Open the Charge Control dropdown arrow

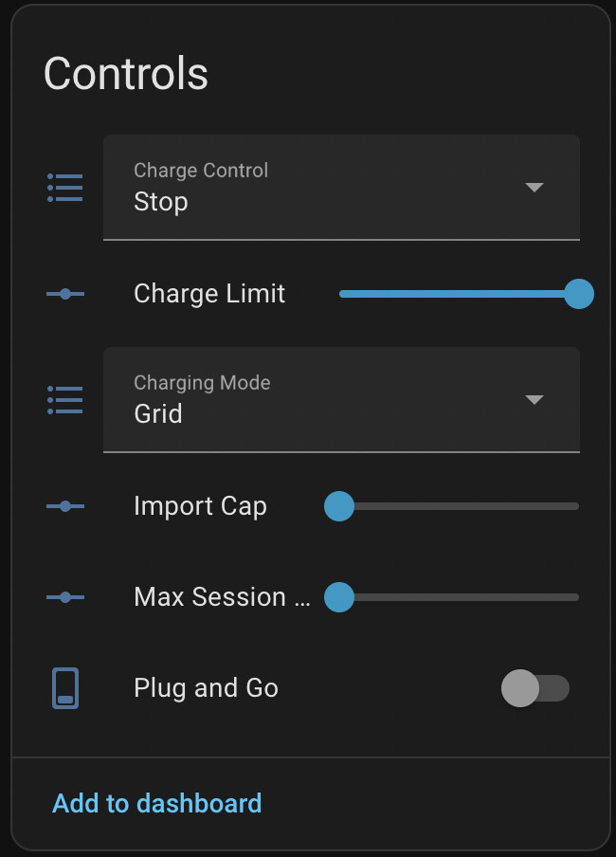tap(534, 188)
